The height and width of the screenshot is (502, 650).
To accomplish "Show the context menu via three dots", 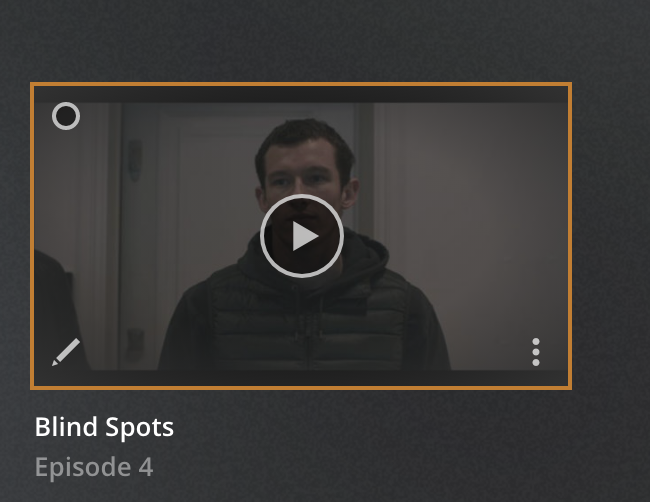I will 536,352.
